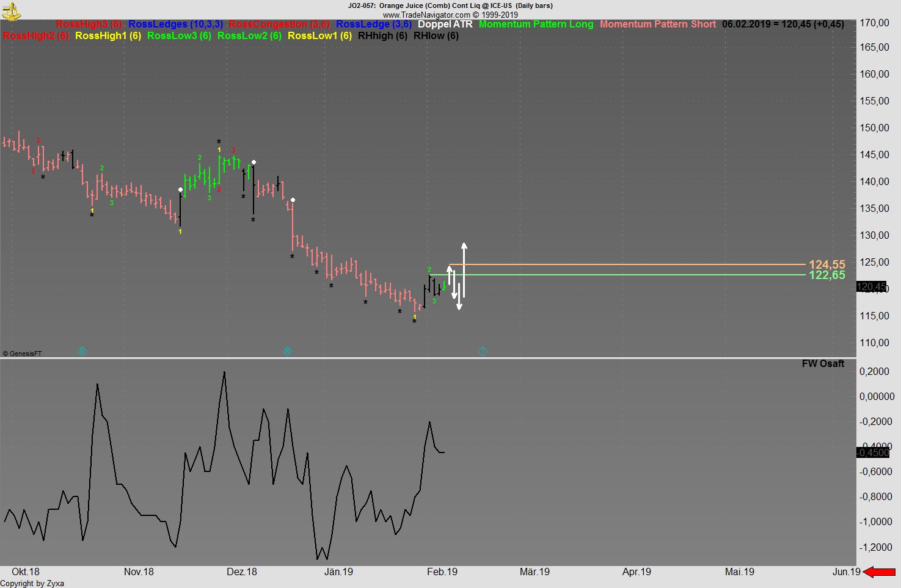Select the Momentum Pattern Long label
Image resolution: width=901 pixels, height=588 pixels.
click(536, 24)
